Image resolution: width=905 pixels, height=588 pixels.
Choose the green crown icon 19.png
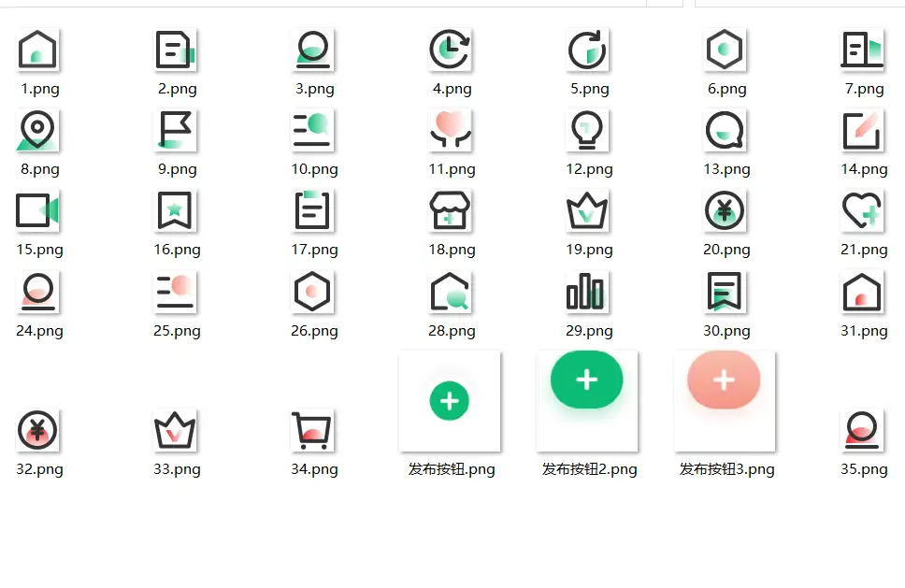(x=587, y=210)
